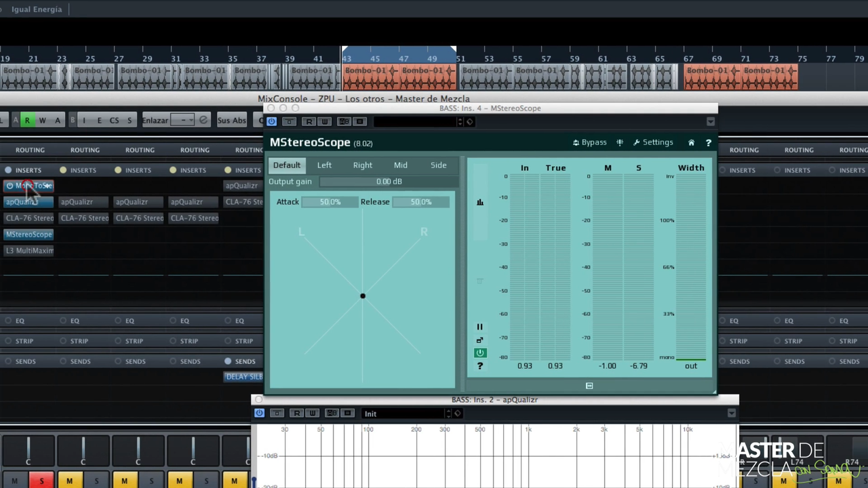Open meters help question mark icon
Screen dimensions: 868x488
point(479,366)
